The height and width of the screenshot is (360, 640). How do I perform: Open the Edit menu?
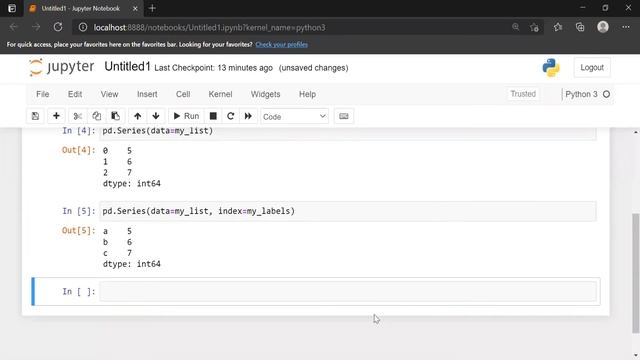click(75, 94)
